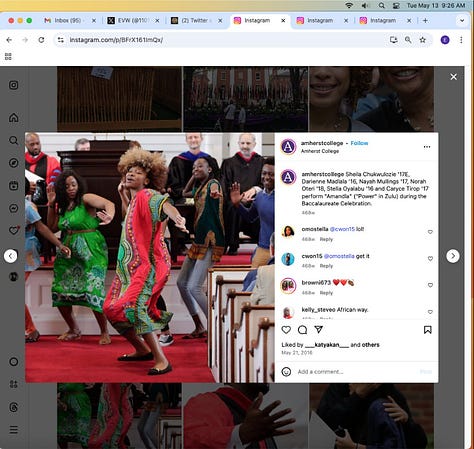Click @cwon15 mention in omostella's comment

[x=342, y=229]
